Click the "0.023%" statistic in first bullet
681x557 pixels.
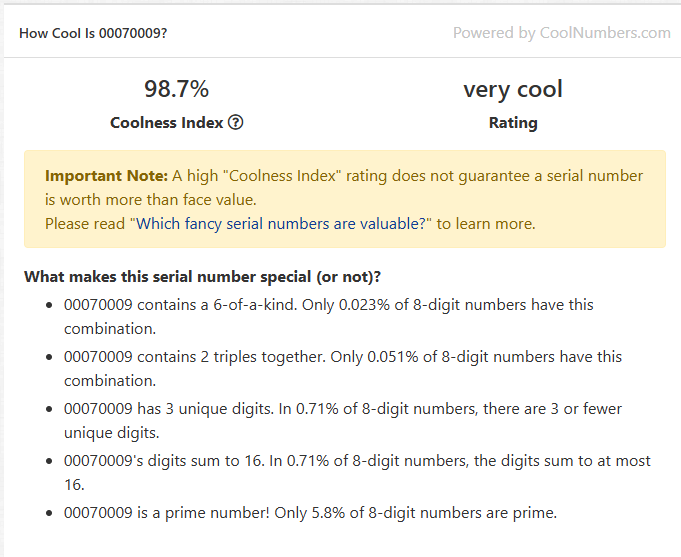[x=364, y=305]
